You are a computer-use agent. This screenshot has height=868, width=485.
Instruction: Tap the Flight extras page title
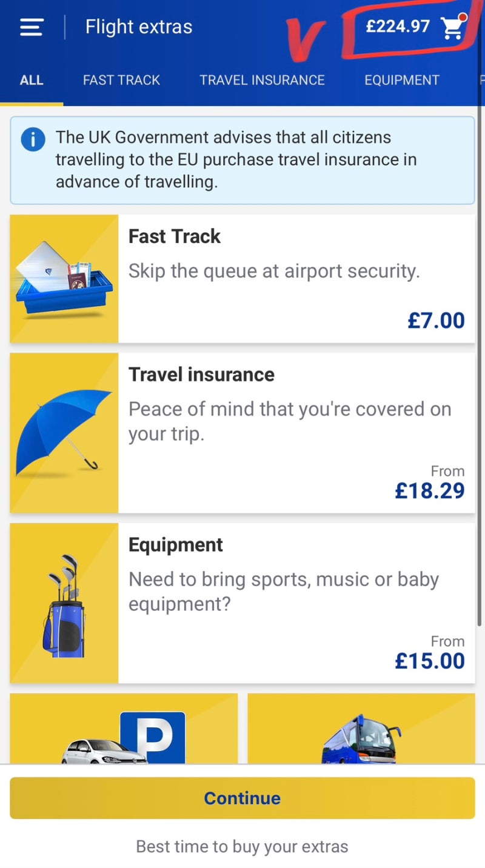pos(139,27)
